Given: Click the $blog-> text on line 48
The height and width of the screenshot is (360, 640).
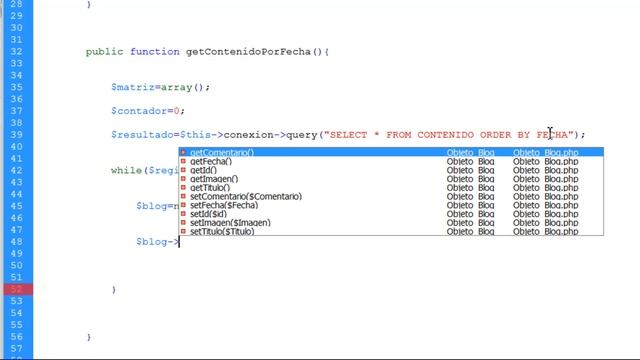Looking at the screenshot, I should (x=158, y=242).
